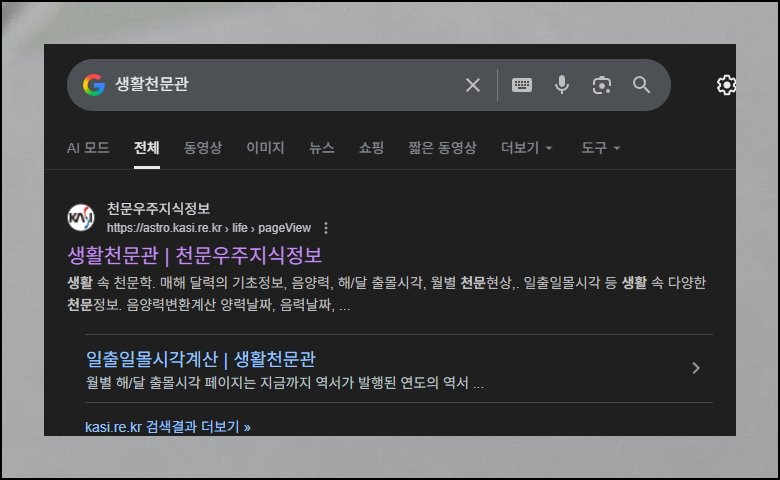
Task: Switch to 쇼핑 tab
Action: (x=371, y=148)
